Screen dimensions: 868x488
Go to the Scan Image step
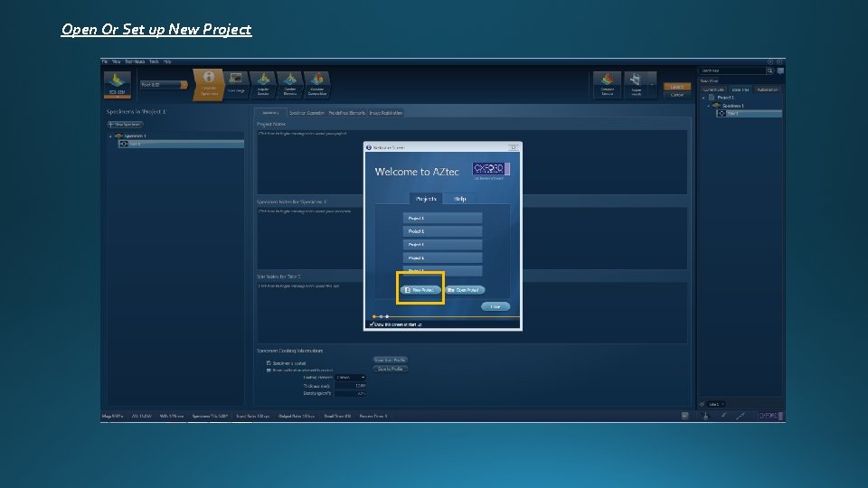pos(236,84)
